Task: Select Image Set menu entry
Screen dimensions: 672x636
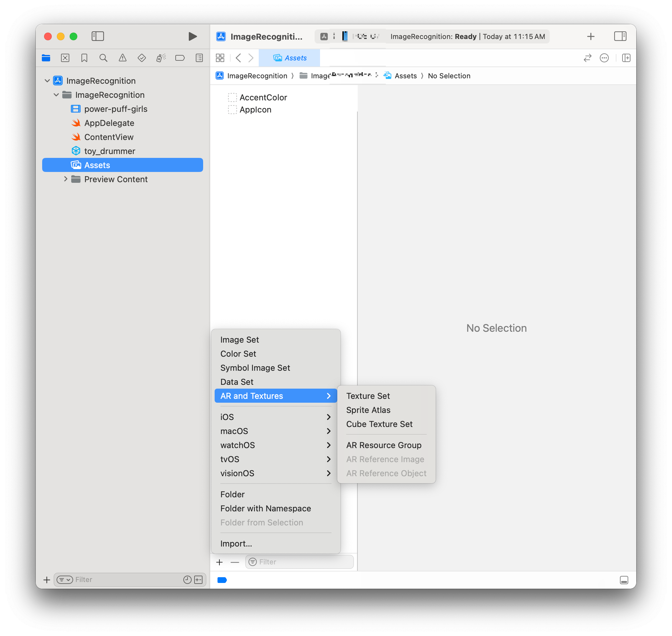Action: (x=239, y=340)
